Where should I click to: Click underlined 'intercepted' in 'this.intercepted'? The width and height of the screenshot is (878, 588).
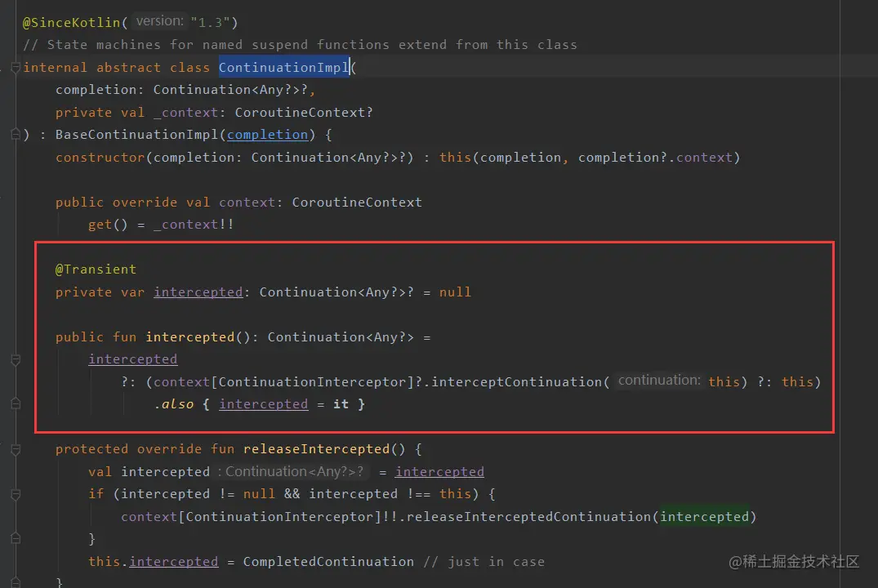(x=174, y=562)
